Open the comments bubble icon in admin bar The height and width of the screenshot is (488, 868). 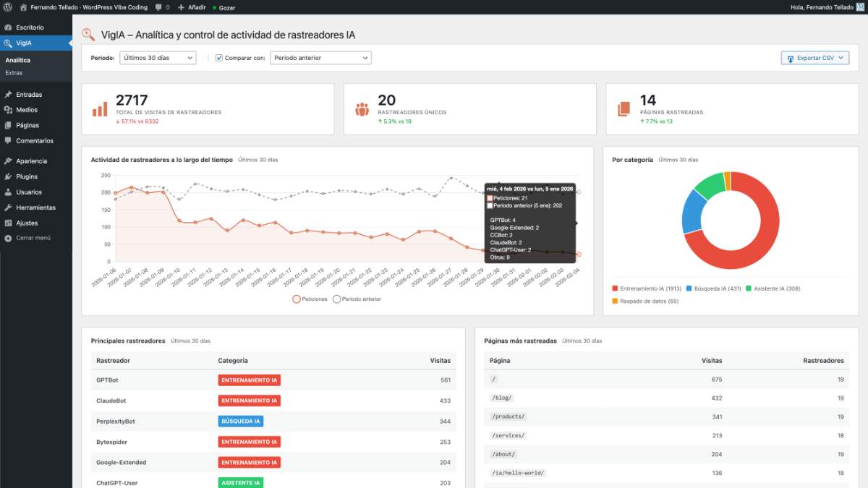pyautogui.click(x=158, y=7)
